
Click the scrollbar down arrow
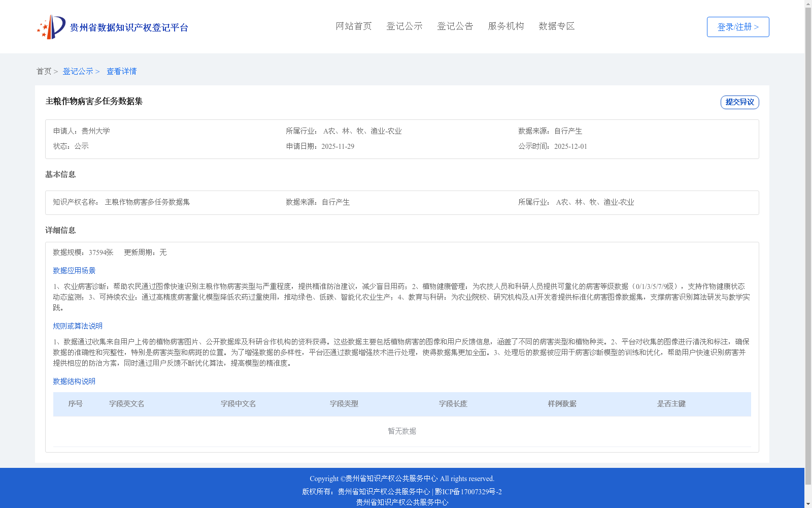tap(808, 504)
